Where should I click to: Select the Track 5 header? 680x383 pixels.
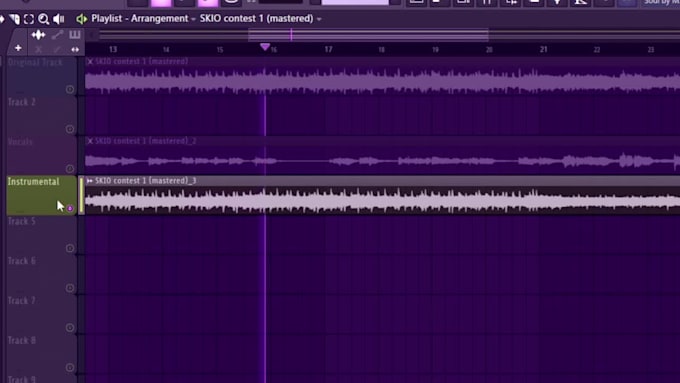tap(41, 236)
